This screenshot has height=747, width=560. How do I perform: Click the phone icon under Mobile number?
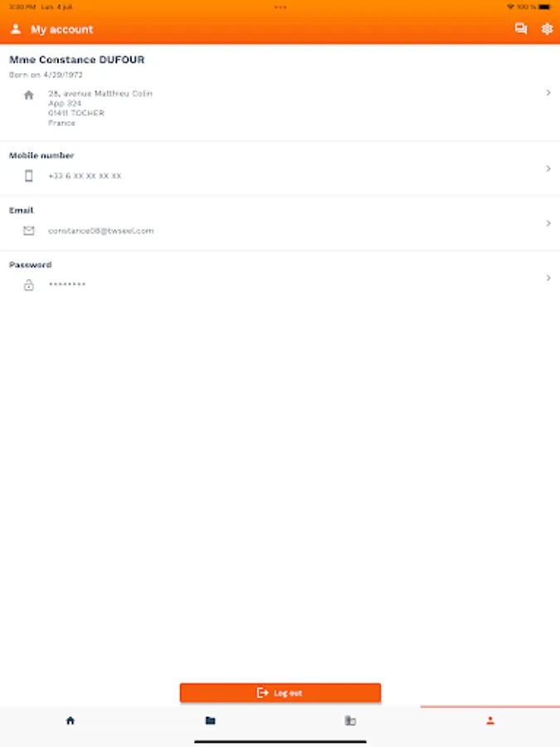[28, 176]
